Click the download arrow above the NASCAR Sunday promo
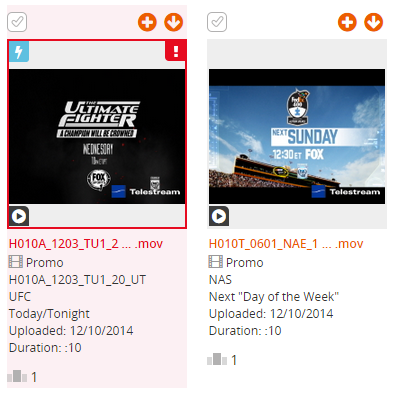 click(373, 22)
